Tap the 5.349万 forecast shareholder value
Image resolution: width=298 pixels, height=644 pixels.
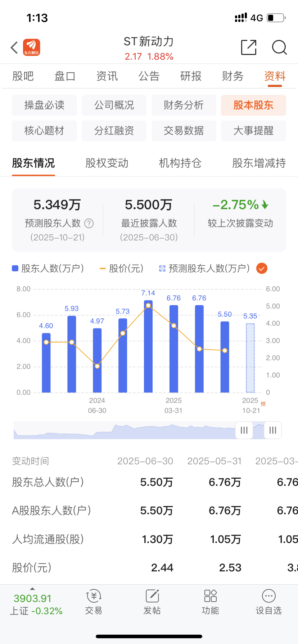point(57,205)
